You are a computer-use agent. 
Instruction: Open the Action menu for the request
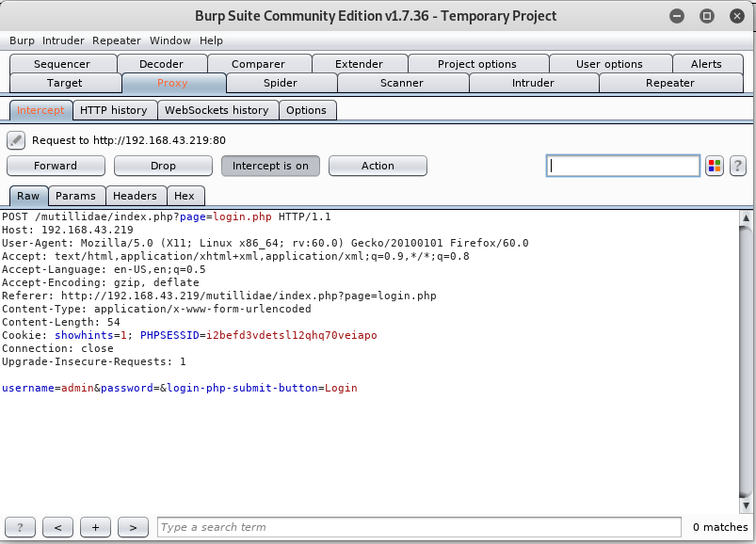(x=377, y=165)
